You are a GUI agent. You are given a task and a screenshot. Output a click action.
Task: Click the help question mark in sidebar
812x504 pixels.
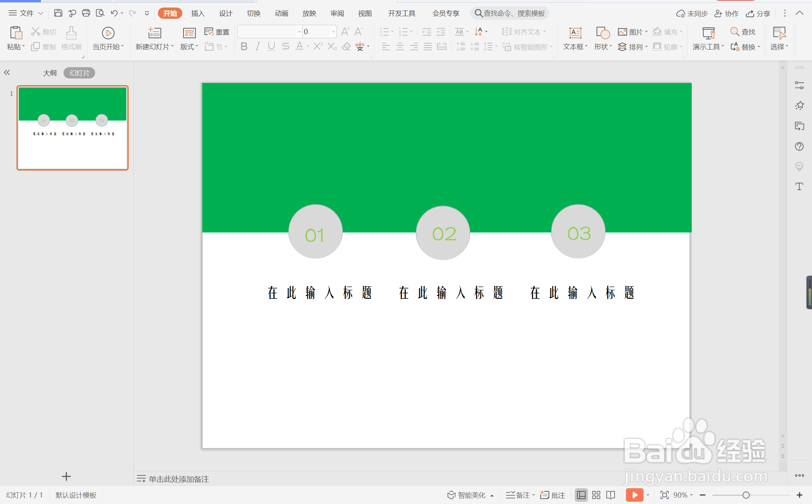(799, 146)
